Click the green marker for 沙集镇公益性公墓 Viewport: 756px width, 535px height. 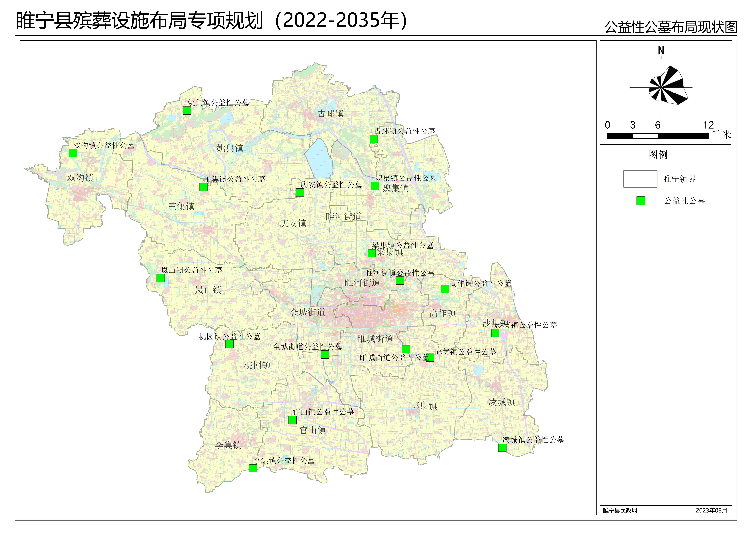(x=495, y=333)
